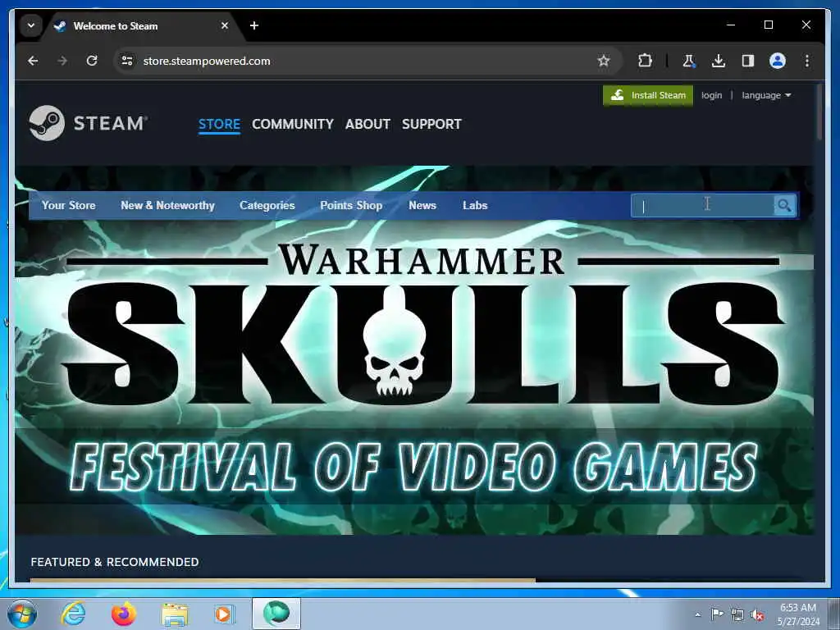
Task: Open the Your Store tab
Action: 69,206
